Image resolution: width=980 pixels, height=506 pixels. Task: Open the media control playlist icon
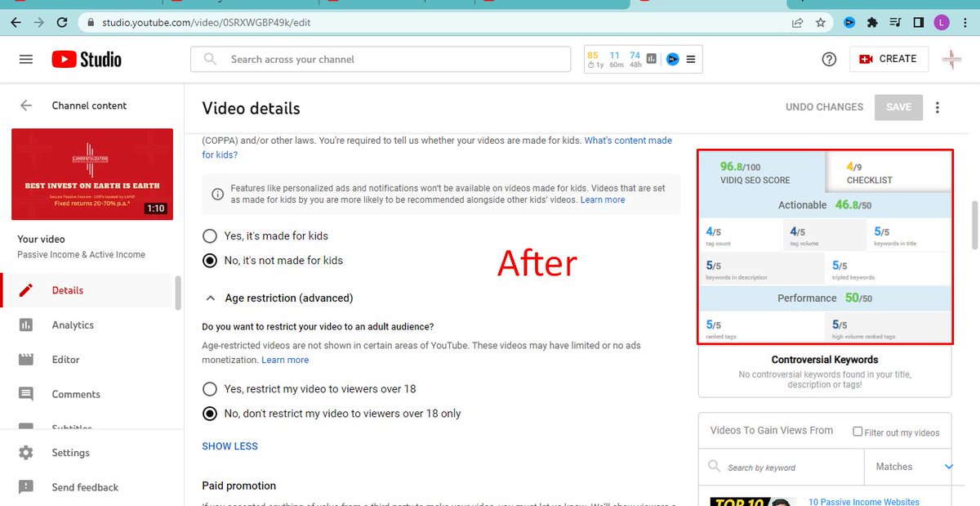click(x=896, y=23)
